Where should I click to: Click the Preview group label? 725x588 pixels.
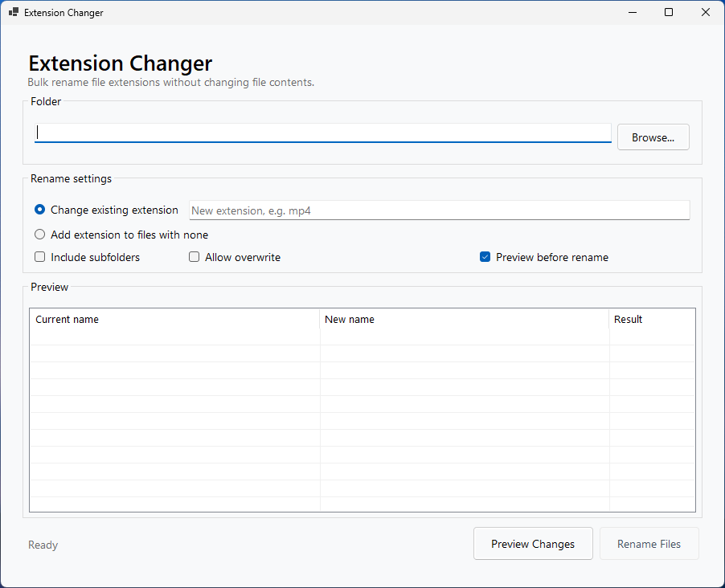click(x=50, y=287)
